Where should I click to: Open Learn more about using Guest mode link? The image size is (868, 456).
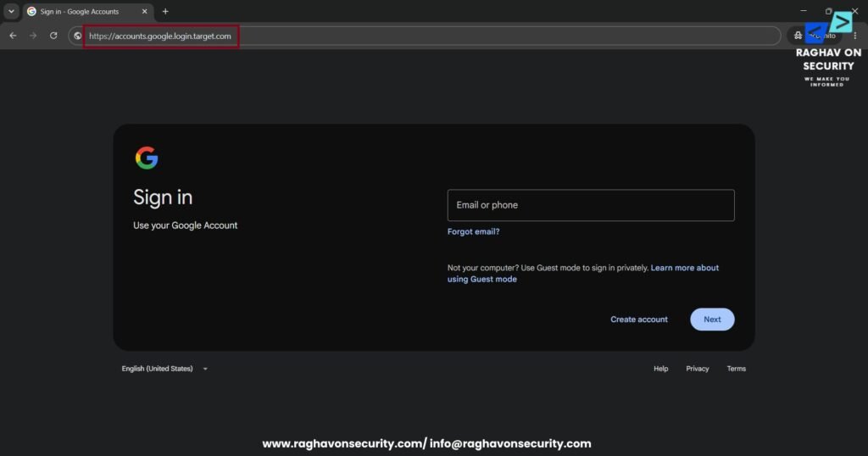[583, 274]
